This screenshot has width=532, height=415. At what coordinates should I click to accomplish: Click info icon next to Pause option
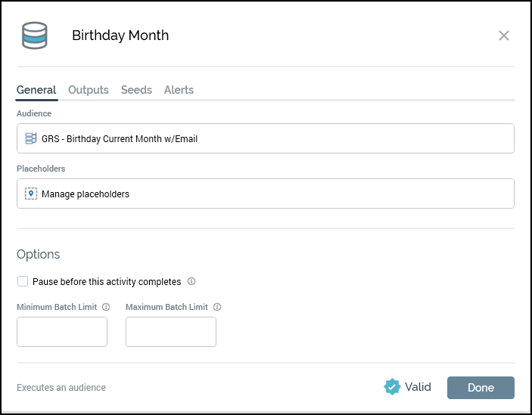pos(191,282)
